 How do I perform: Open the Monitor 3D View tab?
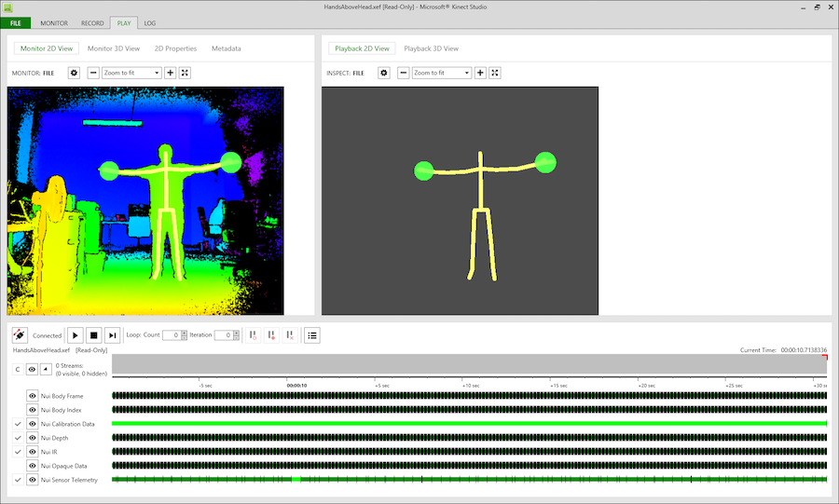tap(114, 48)
